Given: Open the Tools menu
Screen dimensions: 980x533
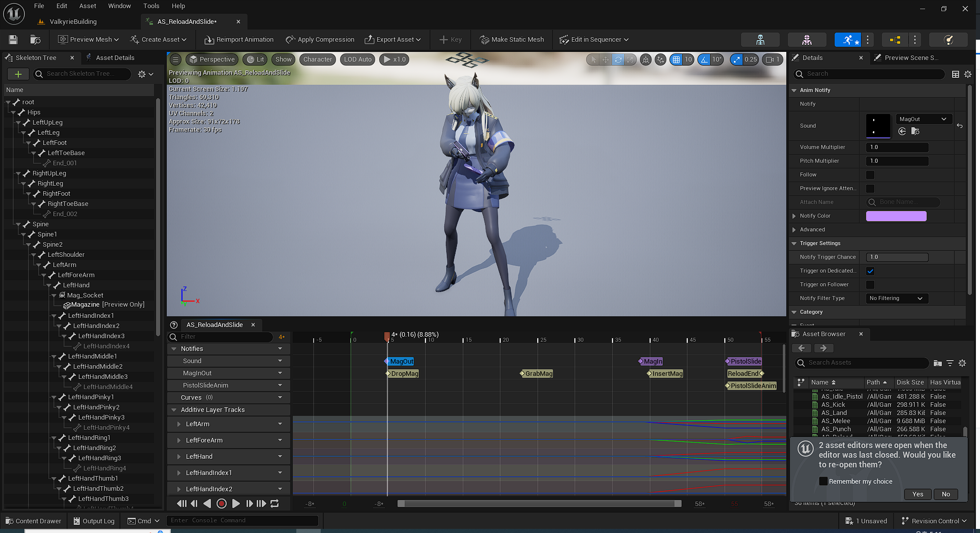Looking at the screenshot, I should pos(151,6).
